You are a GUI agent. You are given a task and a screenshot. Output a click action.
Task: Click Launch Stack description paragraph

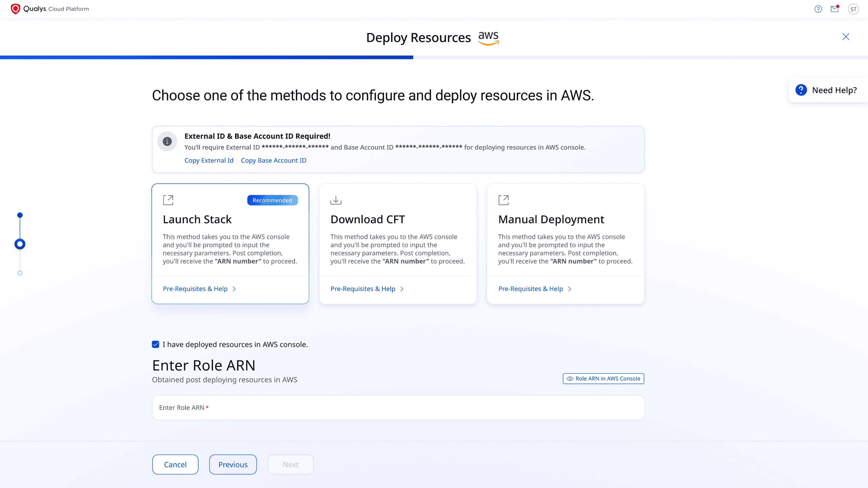click(x=230, y=249)
